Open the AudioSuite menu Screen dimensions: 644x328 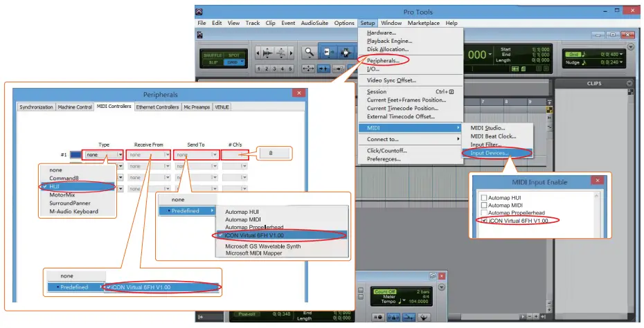314,23
